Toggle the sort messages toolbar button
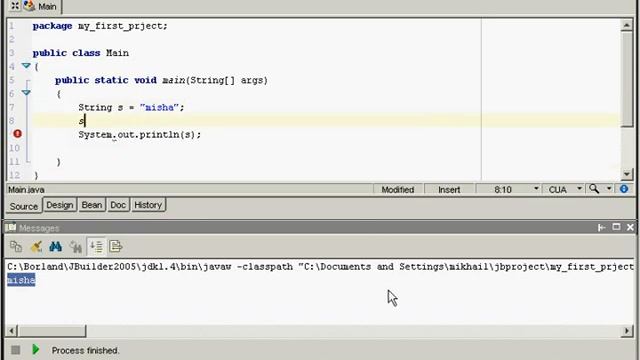Screen dimensions: 640x360 96,247
